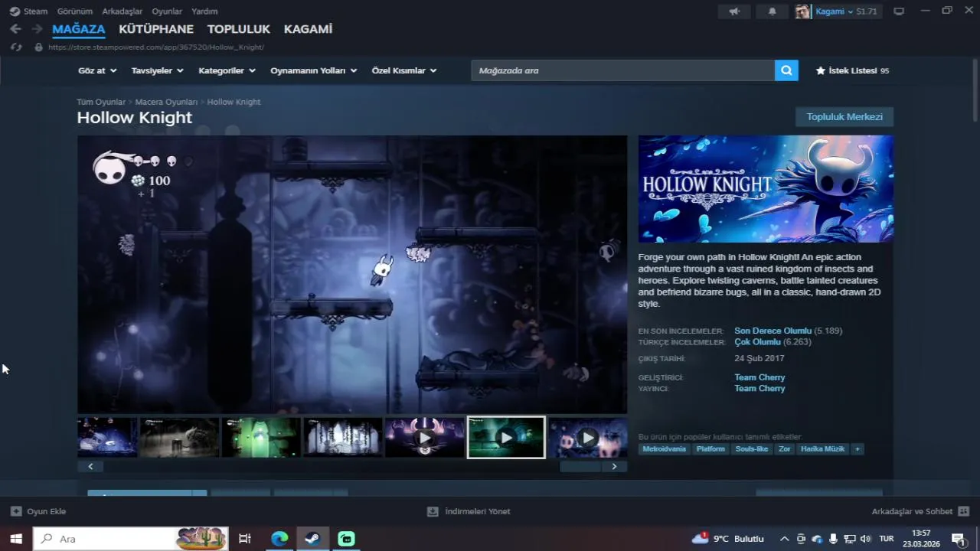This screenshot has height=551, width=980.
Task: Click the OneDrive cloud tray icon
Action: [817, 539]
